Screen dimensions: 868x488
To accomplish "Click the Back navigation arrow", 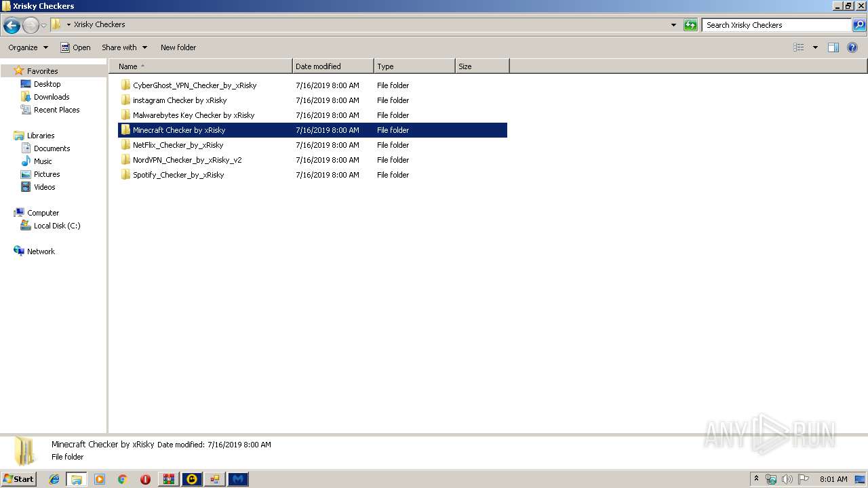I will (12, 26).
